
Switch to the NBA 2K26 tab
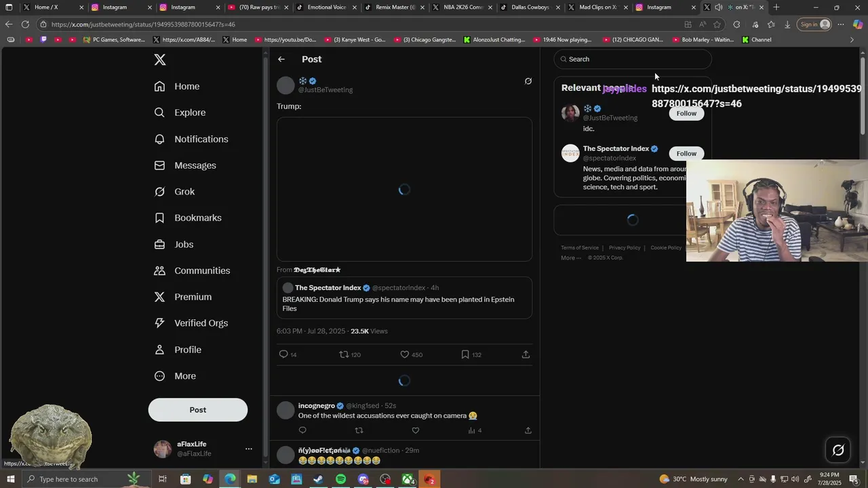point(460,7)
